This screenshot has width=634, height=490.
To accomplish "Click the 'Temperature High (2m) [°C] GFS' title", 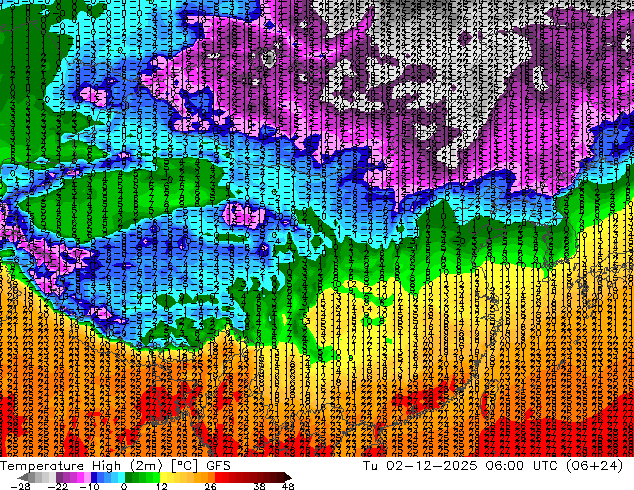I will click(x=115, y=466).
